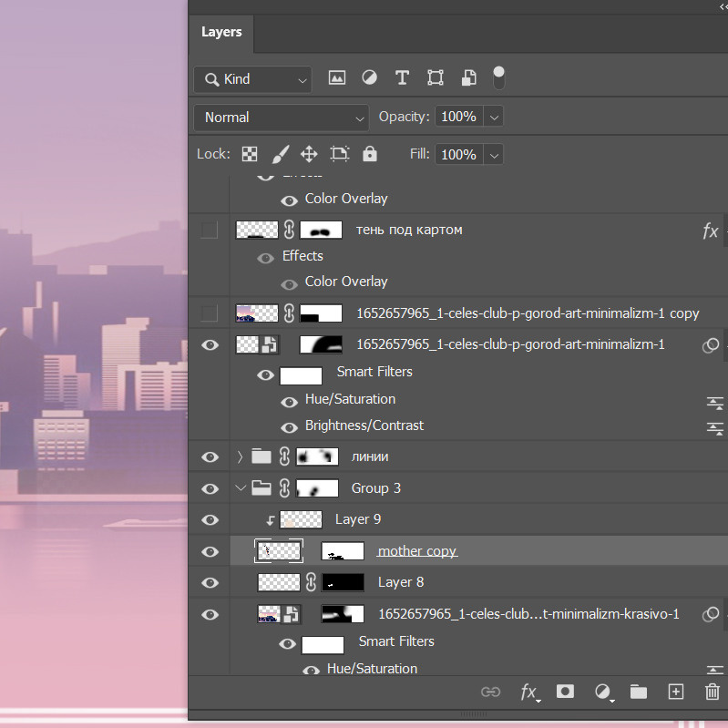Viewport: 728px width, 728px height.
Task: Expand the линии group folder
Action: 241,456
